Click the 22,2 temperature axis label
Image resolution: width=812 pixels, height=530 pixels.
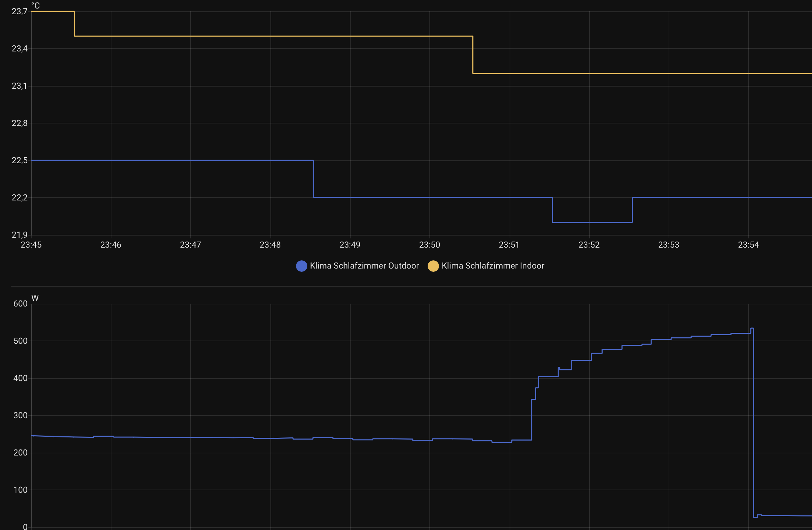coord(20,198)
